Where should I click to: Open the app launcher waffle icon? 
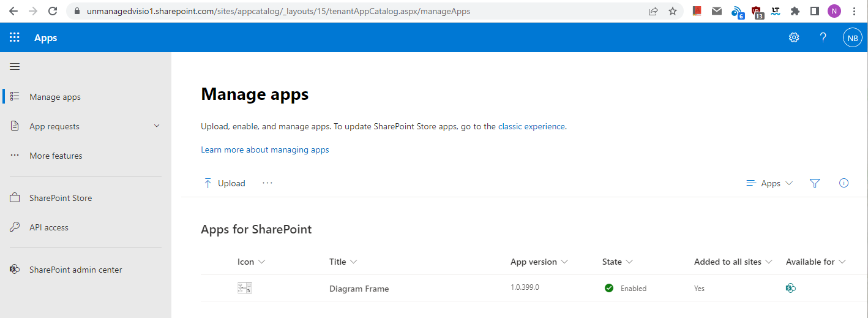15,37
